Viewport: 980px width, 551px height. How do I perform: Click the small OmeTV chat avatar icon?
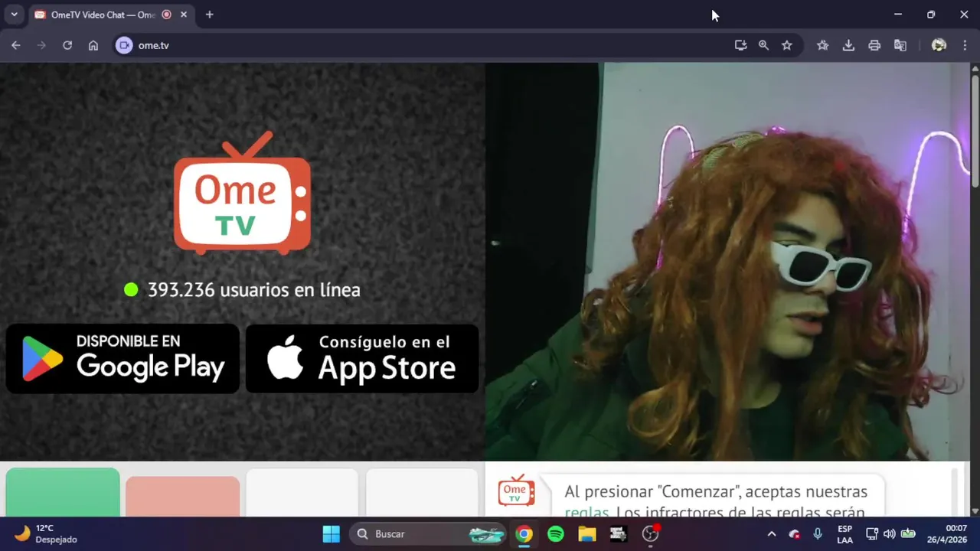(x=517, y=490)
